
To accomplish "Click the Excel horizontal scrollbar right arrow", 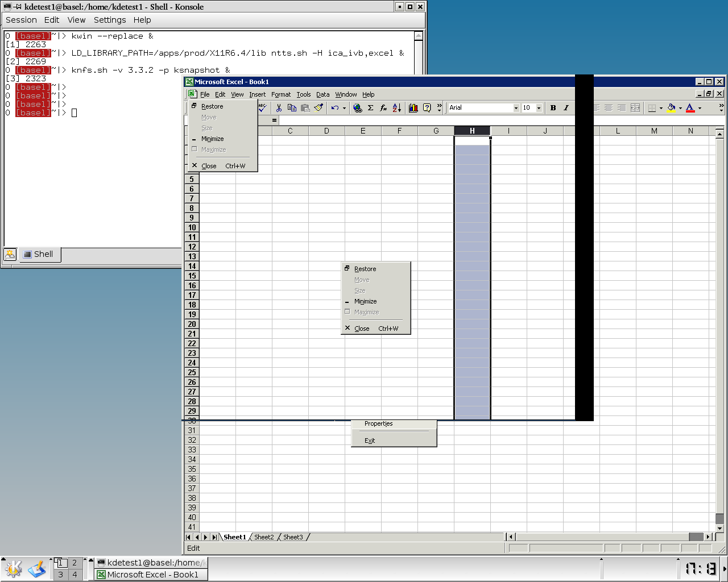I will click(708, 537).
